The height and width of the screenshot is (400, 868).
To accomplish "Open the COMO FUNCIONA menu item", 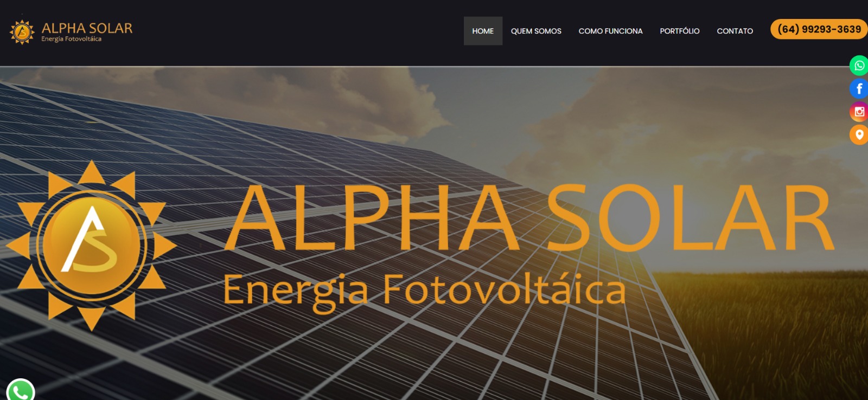I will click(x=610, y=31).
